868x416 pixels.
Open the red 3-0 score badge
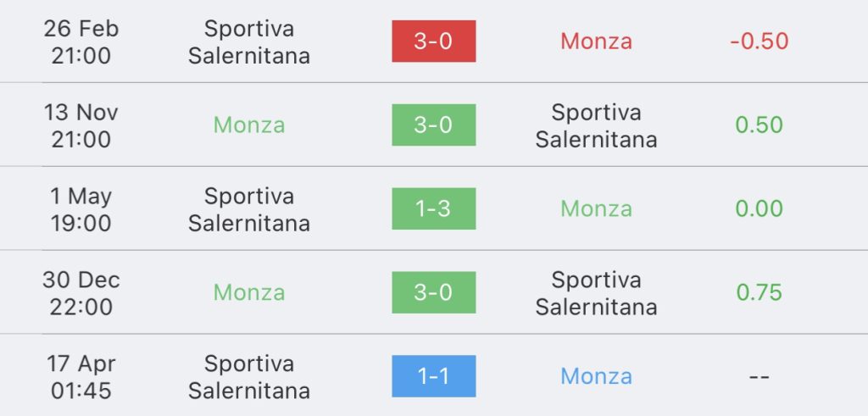[x=433, y=41]
